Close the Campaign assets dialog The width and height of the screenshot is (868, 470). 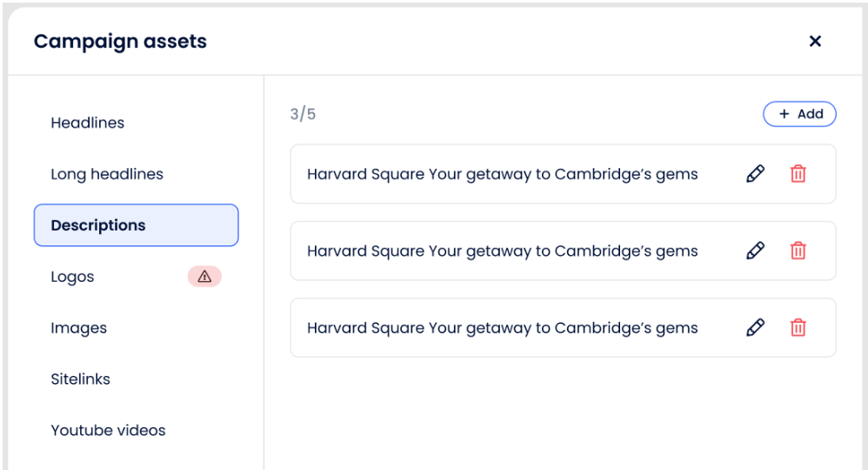point(815,41)
